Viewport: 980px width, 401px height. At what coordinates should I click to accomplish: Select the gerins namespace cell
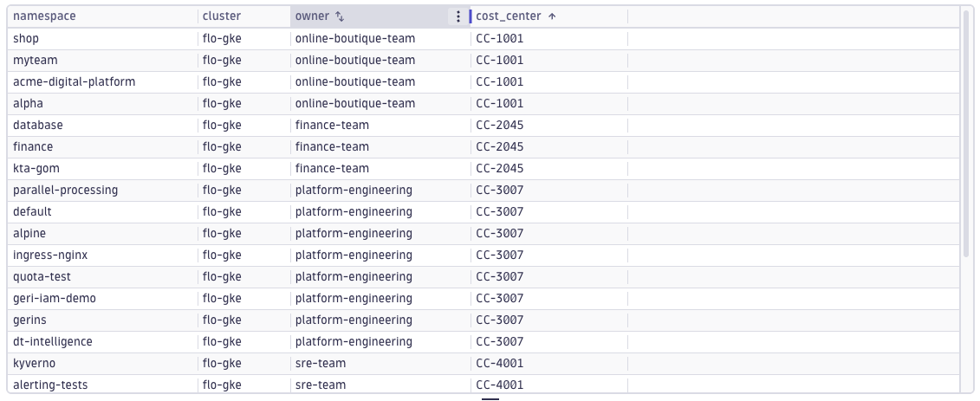(x=102, y=320)
